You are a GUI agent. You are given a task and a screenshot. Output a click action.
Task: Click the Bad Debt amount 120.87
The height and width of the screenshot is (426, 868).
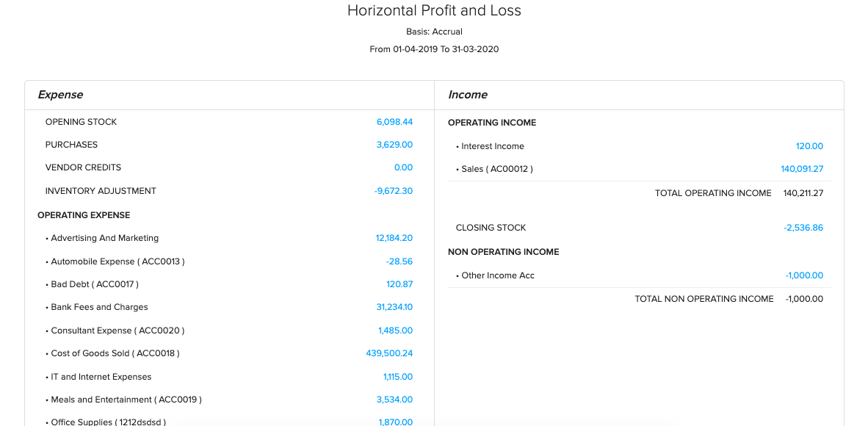tap(399, 284)
